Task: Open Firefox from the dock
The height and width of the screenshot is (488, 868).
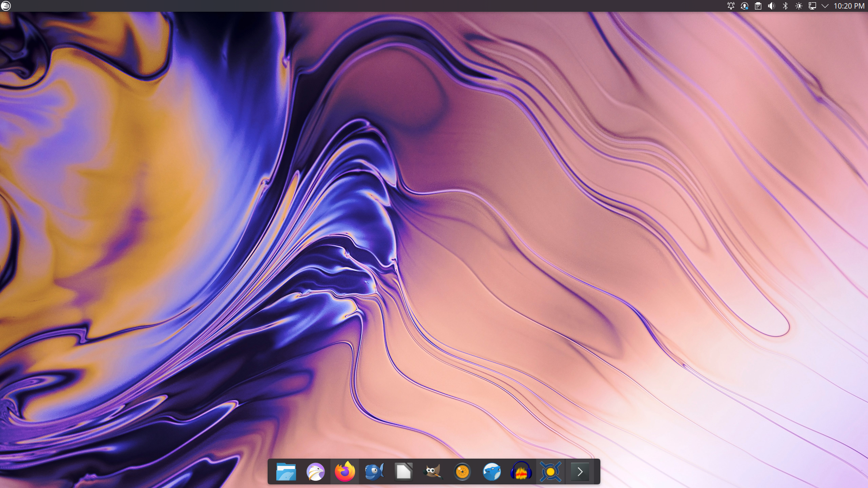Action: pyautogui.click(x=344, y=472)
